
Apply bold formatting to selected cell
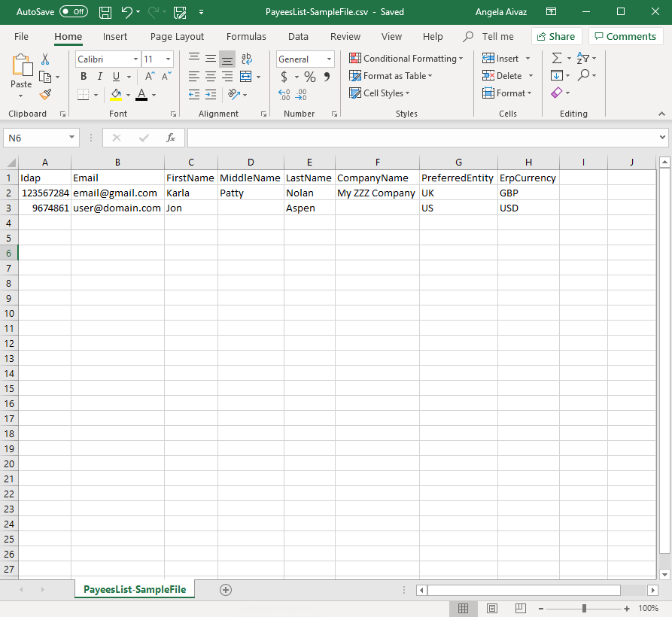(83, 76)
